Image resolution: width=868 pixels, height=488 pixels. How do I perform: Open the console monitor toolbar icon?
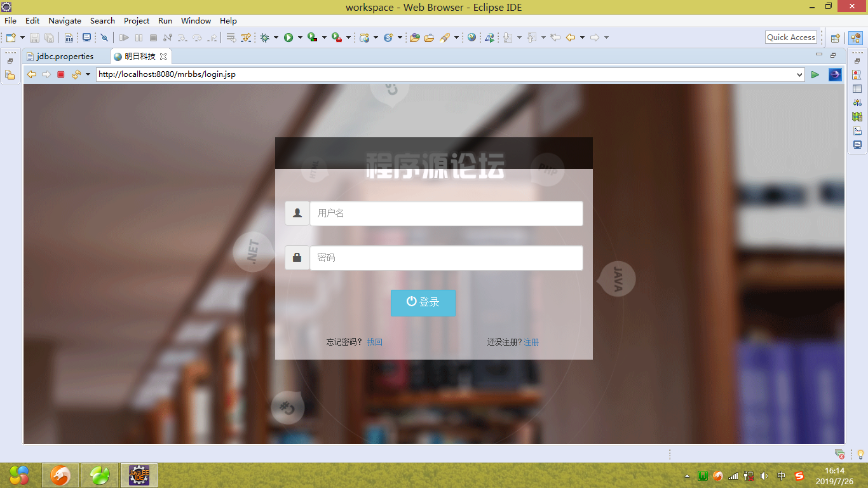coord(86,37)
